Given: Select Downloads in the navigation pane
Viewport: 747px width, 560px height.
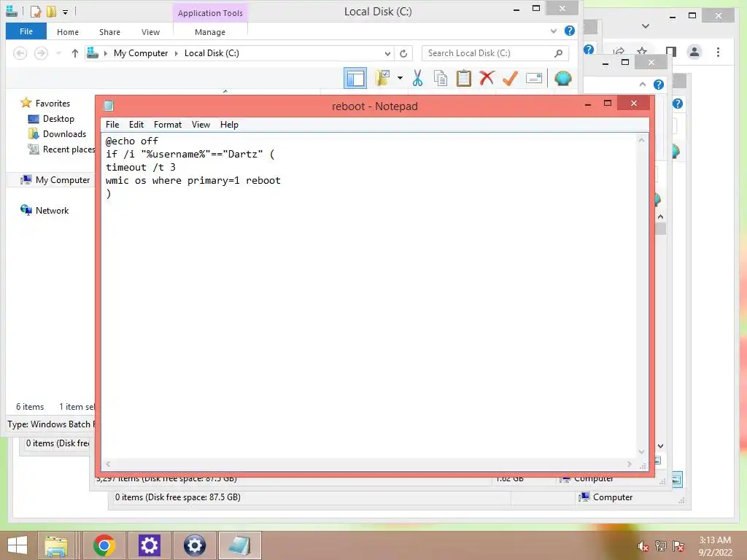Looking at the screenshot, I should coord(64,134).
